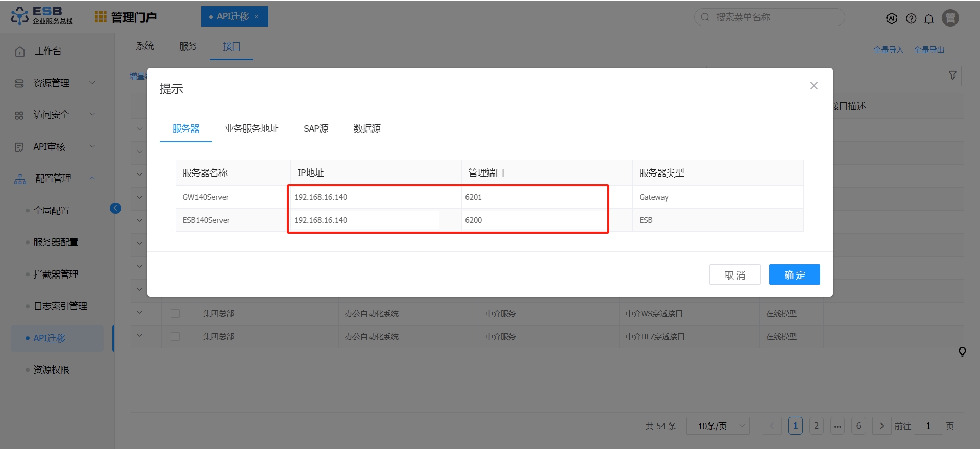
Task: Check the box for 中介HL7穿透接口 row
Action: click(x=175, y=336)
